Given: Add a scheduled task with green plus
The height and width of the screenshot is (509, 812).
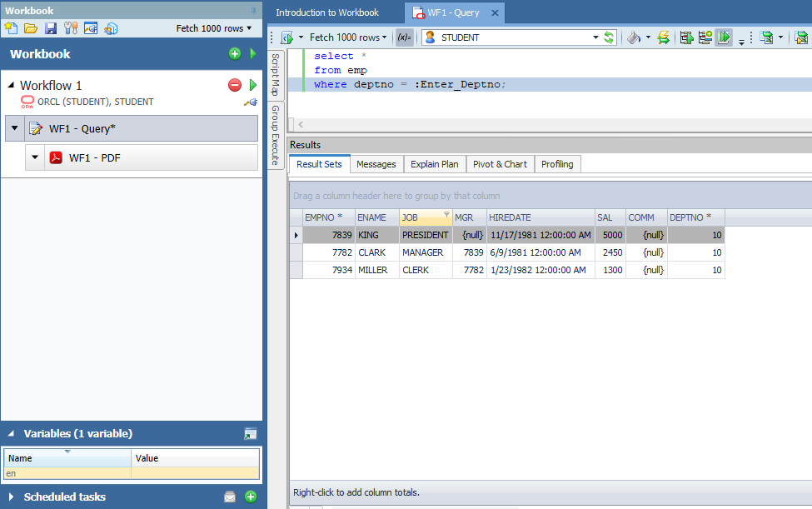Looking at the screenshot, I should [x=251, y=497].
